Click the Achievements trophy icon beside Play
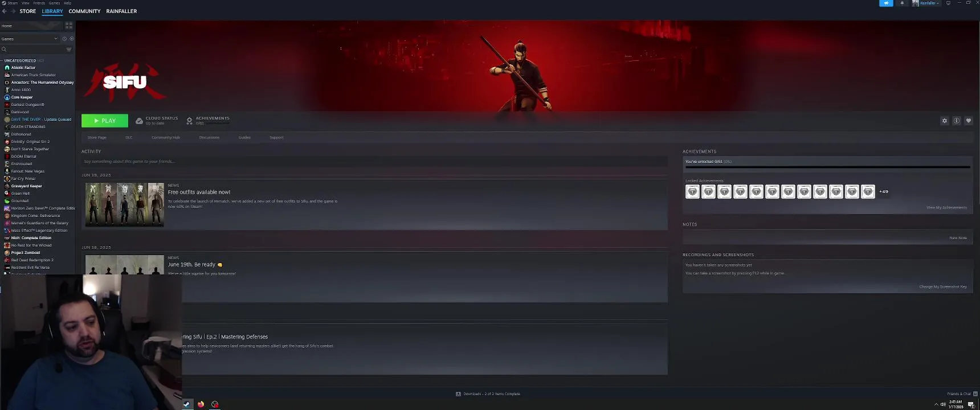The image size is (980, 410). pos(190,121)
